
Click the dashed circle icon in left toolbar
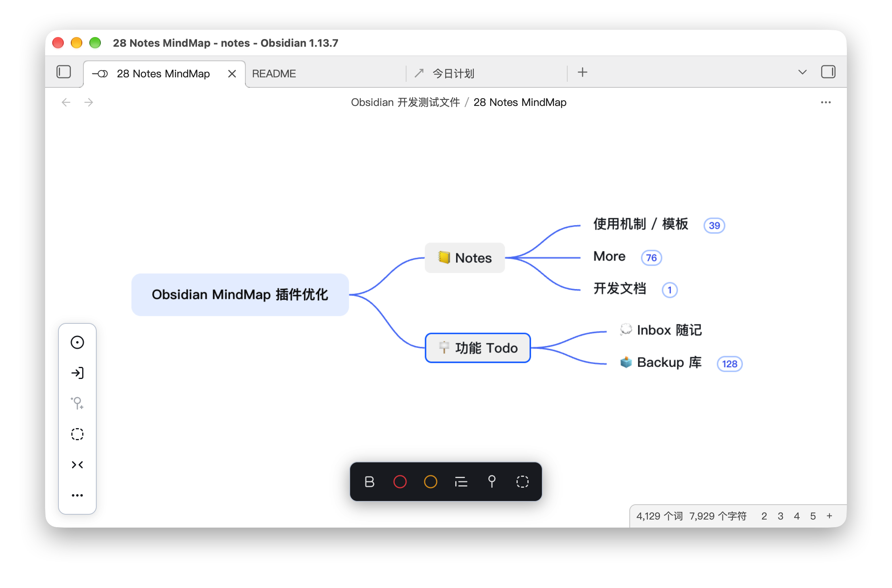(x=77, y=434)
